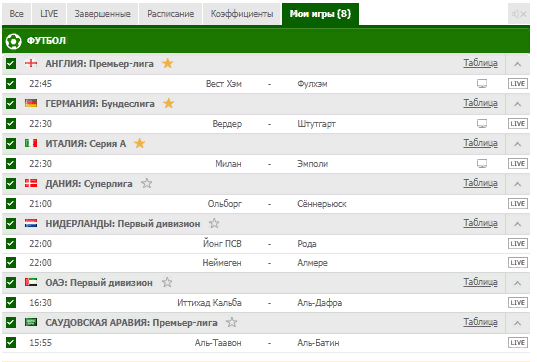Viewport: 537px width, 362px height.
Task: Star the ОАЭ: Первый дивизион league
Action: (167, 282)
